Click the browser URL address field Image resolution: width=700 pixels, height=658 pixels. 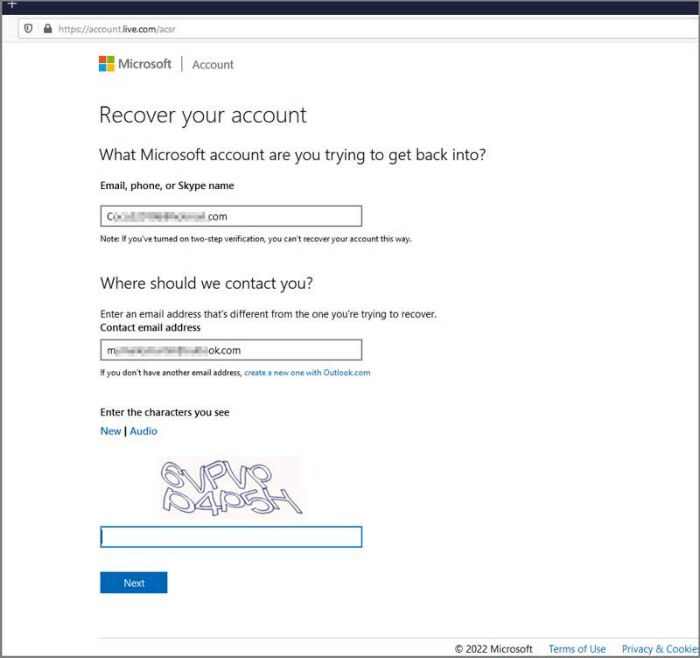click(358, 29)
